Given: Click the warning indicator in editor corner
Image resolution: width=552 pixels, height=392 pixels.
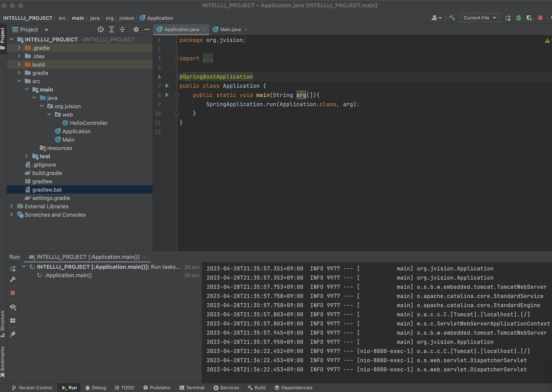Looking at the screenshot, I should pyautogui.click(x=547, y=40).
